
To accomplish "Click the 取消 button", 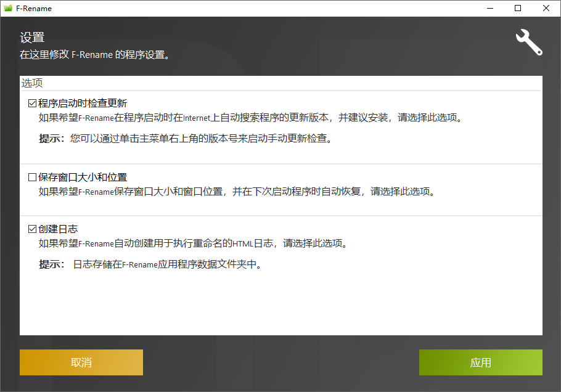I will point(81,362).
